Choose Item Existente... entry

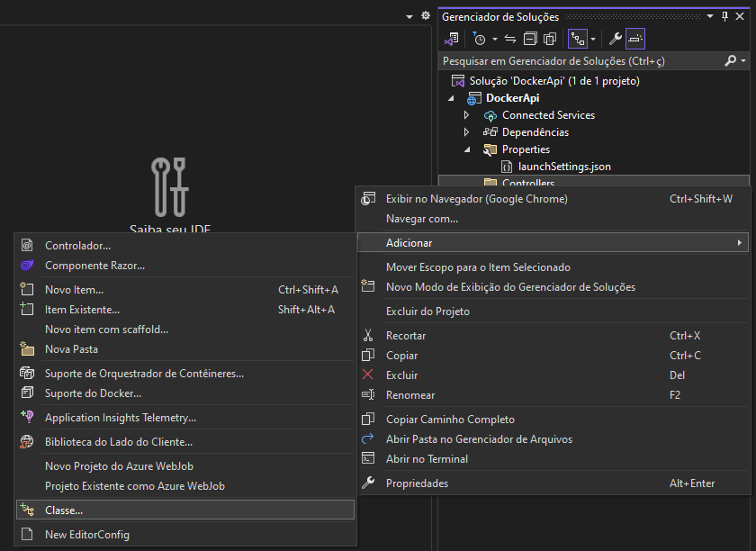pyautogui.click(x=185, y=310)
